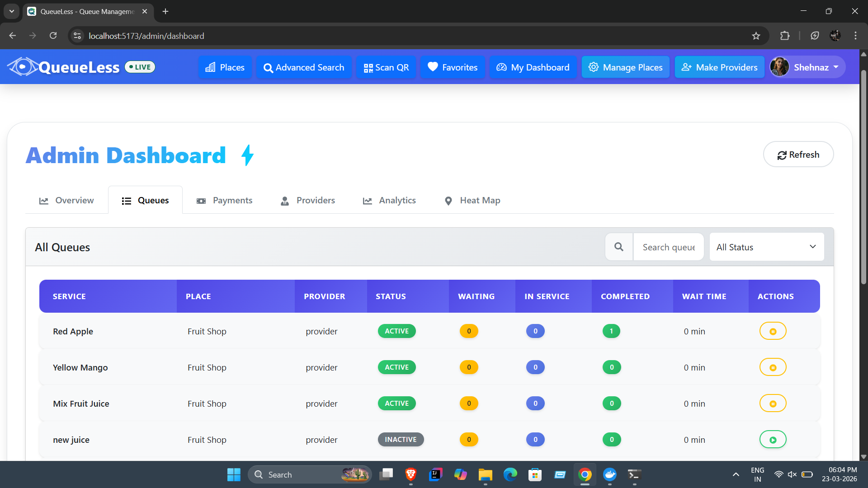868x488 pixels.
Task: Open Advanced Search in navbar
Action: click(x=304, y=67)
